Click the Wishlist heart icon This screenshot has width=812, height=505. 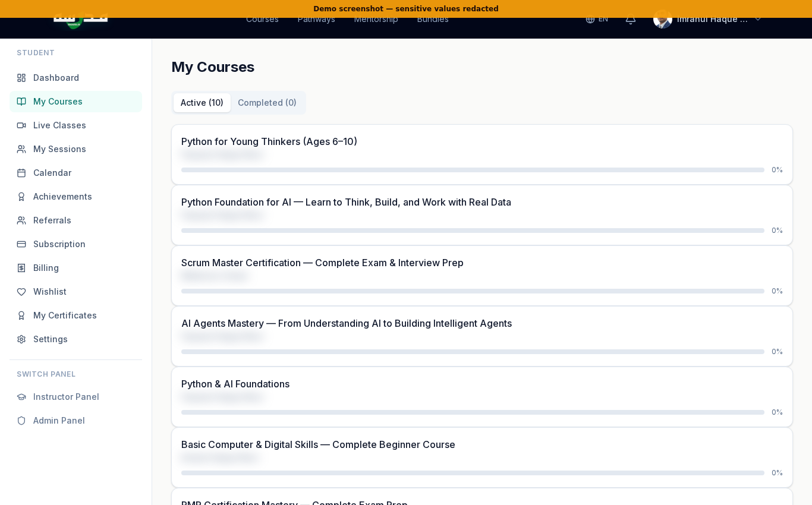[x=21, y=292]
